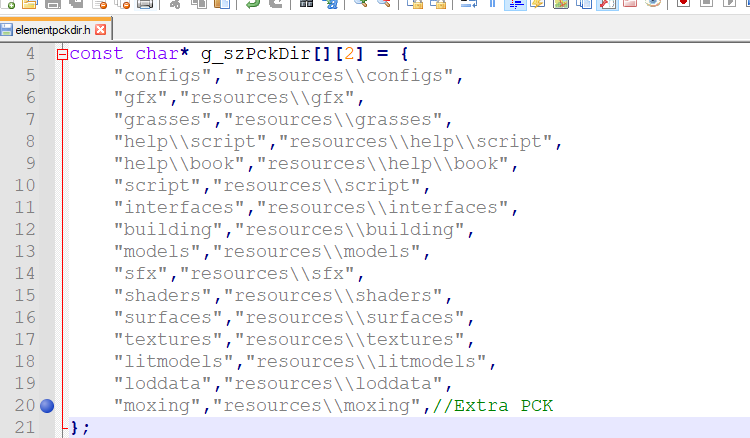Click line number 12 in margin

tap(25, 230)
